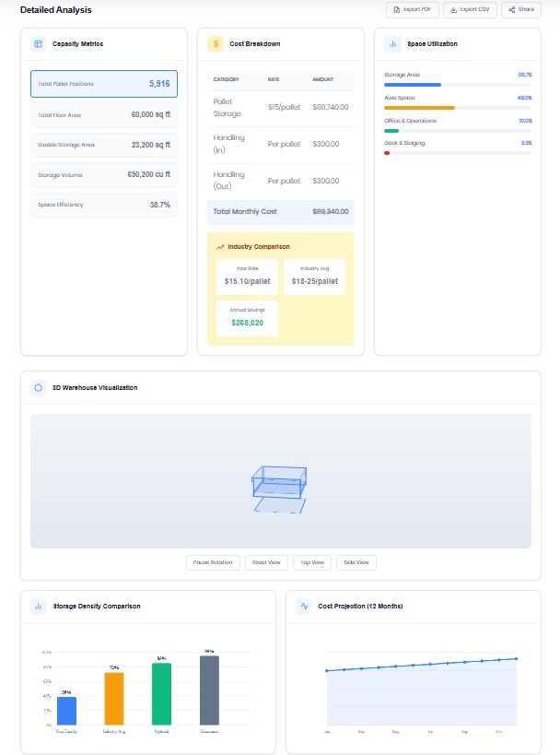Click the Storage Area progress bar
This screenshot has width=560, height=755.
click(x=458, y=85)
